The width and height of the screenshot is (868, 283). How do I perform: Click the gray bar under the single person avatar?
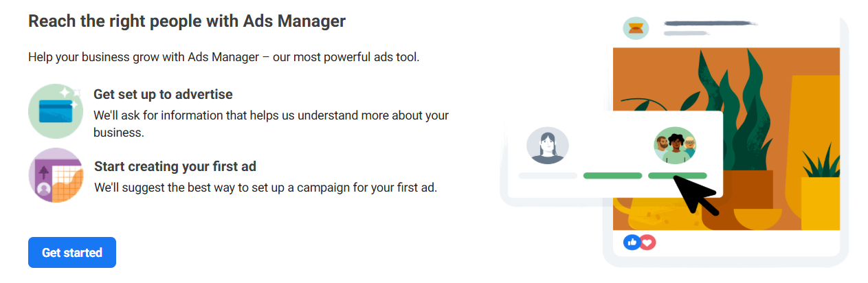548,176
